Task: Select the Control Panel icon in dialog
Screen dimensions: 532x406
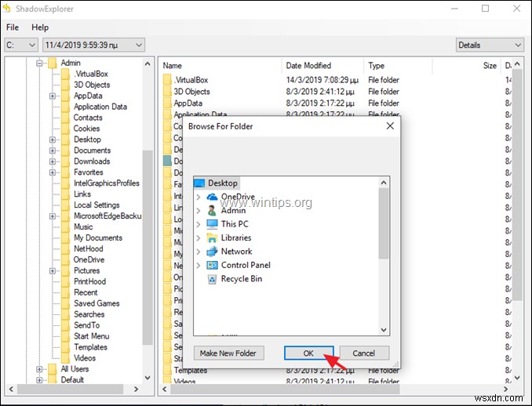Action: pos(212,265)
